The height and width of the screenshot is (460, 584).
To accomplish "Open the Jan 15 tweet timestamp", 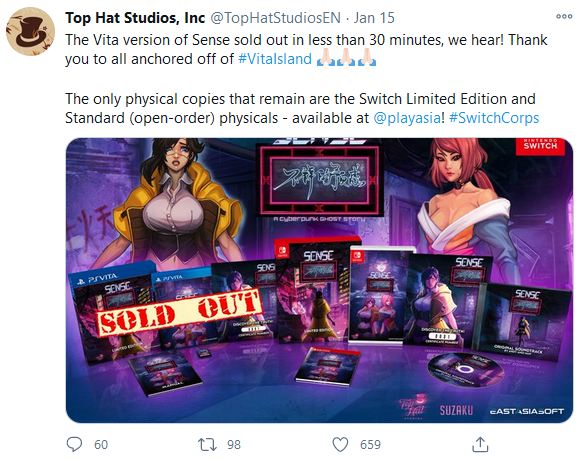I will pos(374,18).
